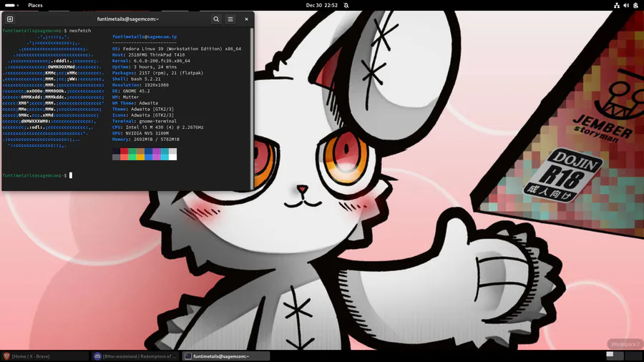Click the power status icon
Image resolution: width=644 pixels, height=362 pixels.
click(x=636, y=5)
